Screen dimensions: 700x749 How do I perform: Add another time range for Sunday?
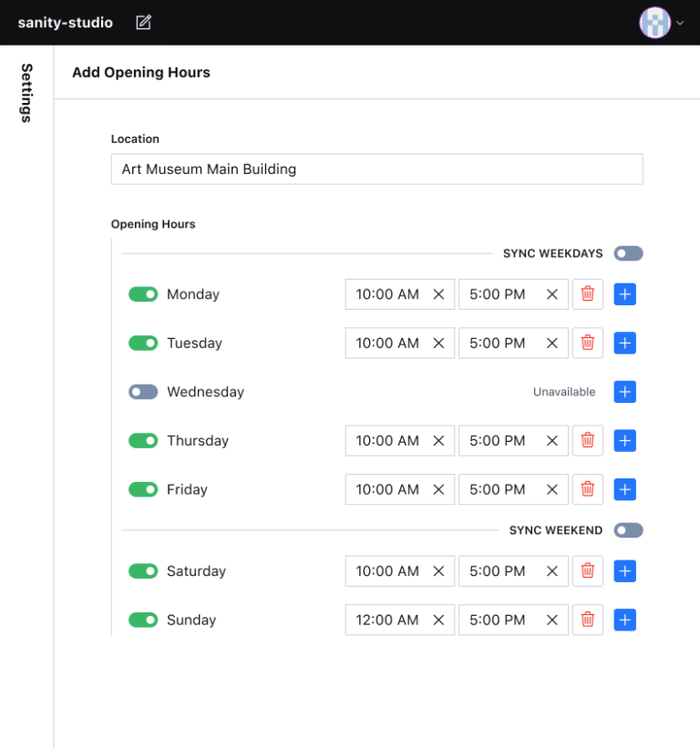624,620
